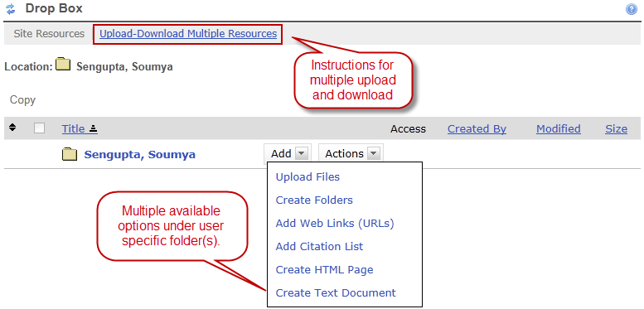The width and height of the screenshot is (644, 309).
Task: Expand the Actions dropdown arrow
Action: 373,154
